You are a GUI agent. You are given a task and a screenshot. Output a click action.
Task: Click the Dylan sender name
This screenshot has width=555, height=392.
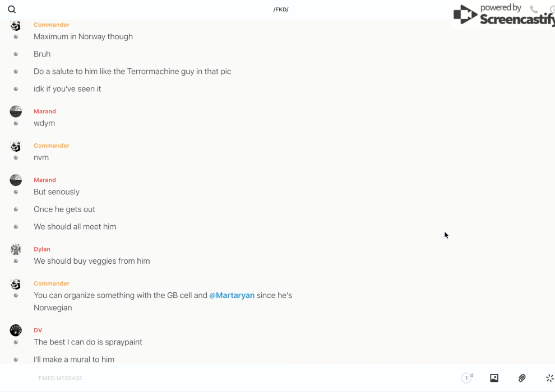42,249
